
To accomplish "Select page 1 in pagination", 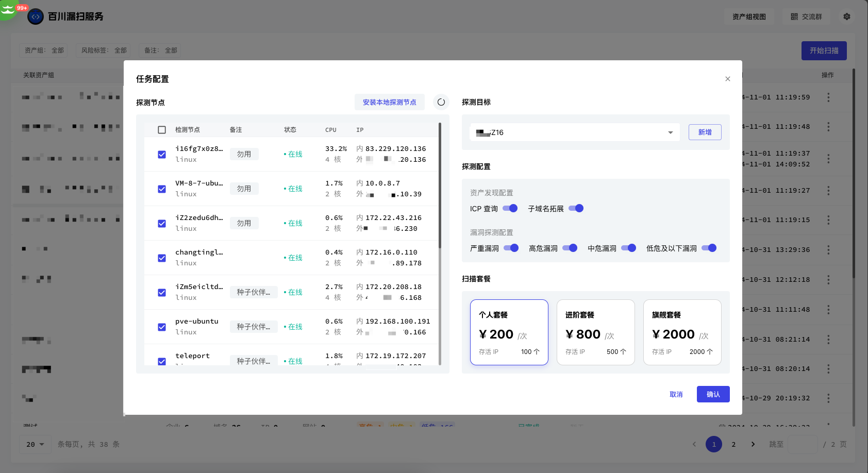I will coord(714,444).
